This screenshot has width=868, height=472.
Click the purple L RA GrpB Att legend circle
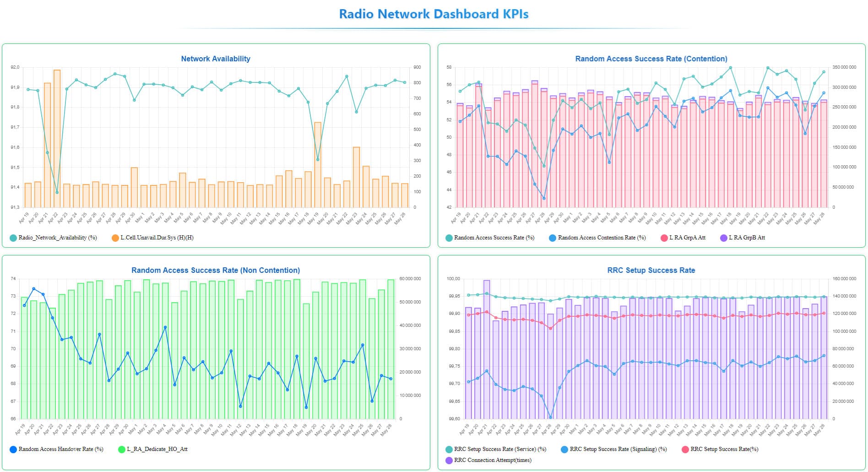[x=723, y=238]
